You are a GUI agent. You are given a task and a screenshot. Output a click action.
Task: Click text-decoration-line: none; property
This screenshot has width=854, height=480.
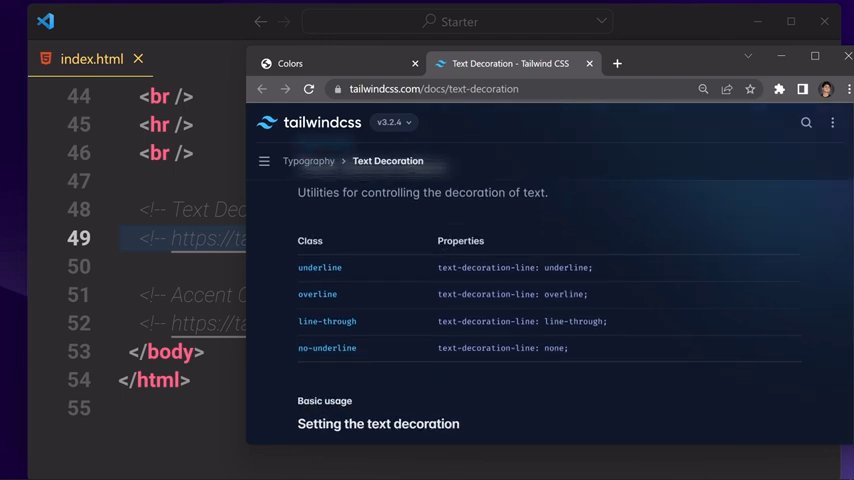point(503,348)
